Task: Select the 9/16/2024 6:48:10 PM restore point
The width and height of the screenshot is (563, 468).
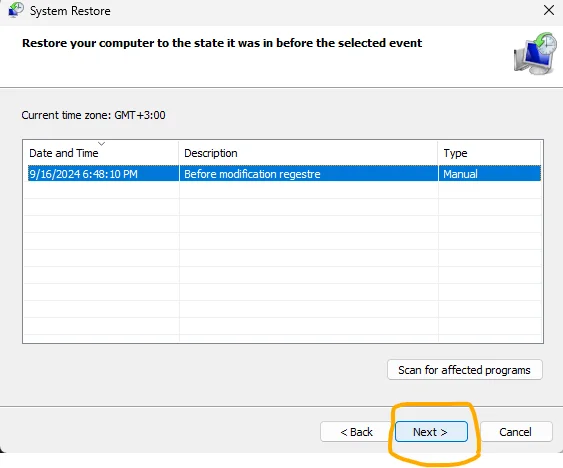Action: pos(83,174)
